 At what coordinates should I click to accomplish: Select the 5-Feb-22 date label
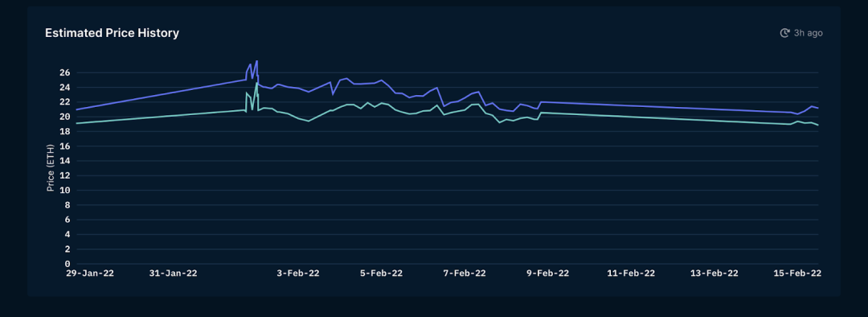click(x=382, y=274)
